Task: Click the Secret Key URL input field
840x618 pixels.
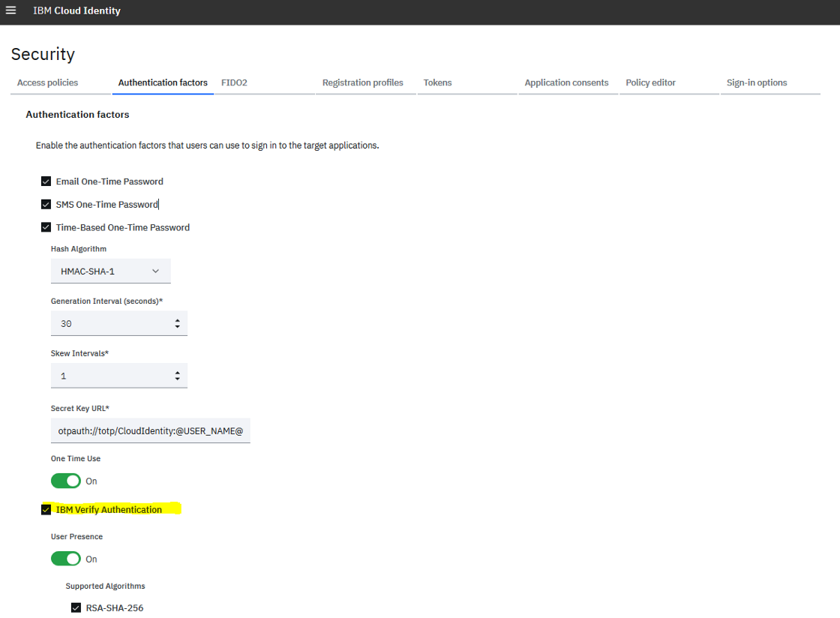Action: tap(151, 431)
